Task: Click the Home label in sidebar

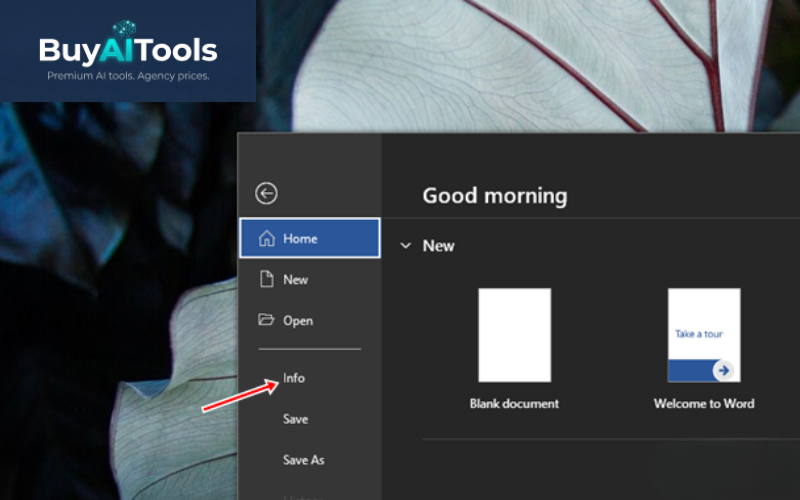Action: [301, 239]
